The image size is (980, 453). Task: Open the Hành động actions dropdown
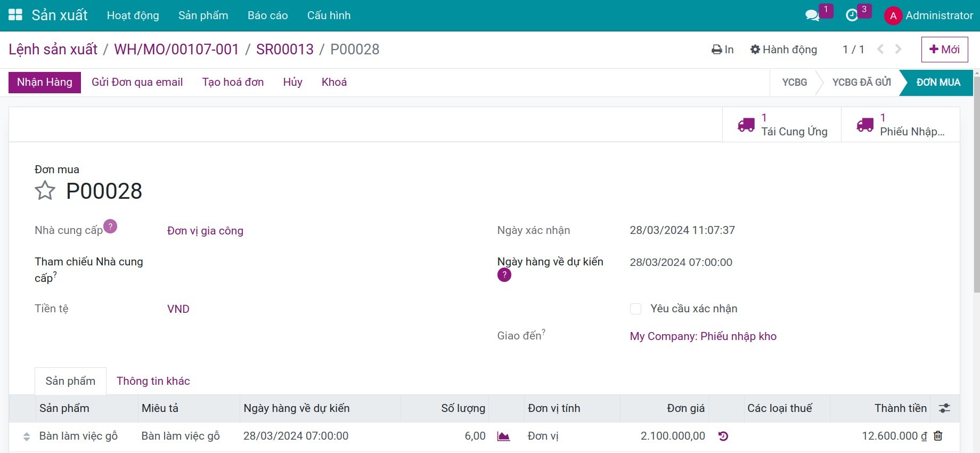[x=783, y=50]
